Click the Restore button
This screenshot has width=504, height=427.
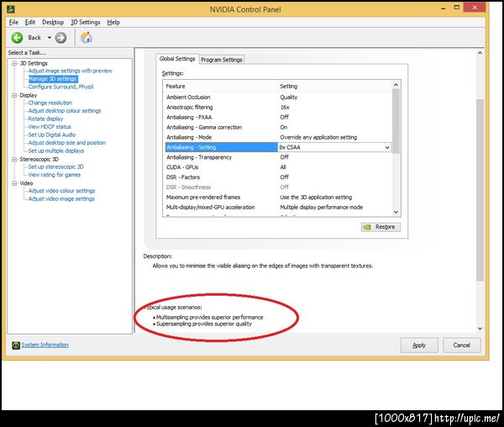tap(381, 227)
